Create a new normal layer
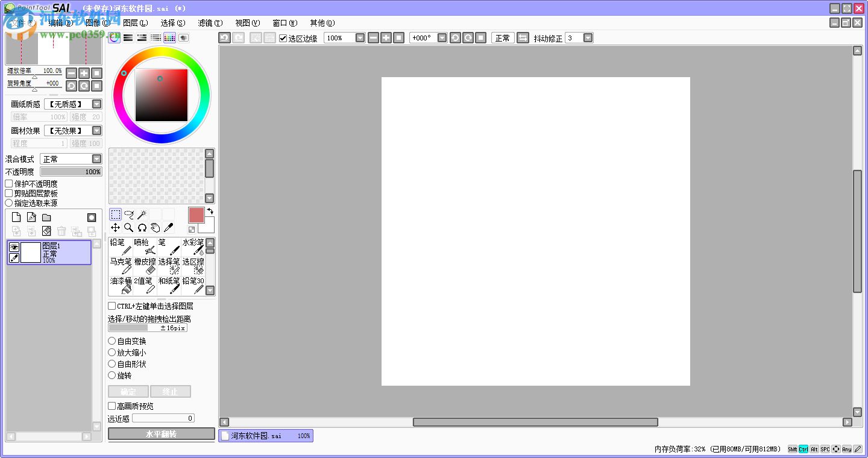Image resolution: width=868 pixels, height=458 pixels. [x=17, y=218]
